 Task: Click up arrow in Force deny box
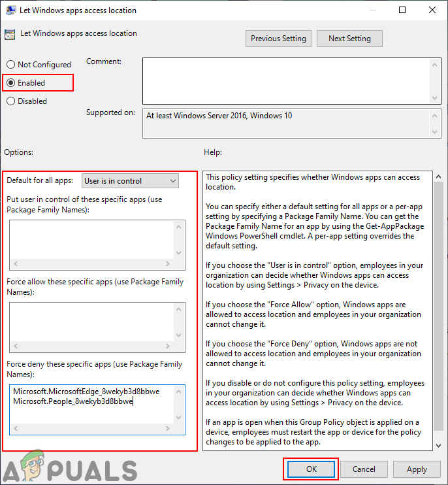(178, 392)
